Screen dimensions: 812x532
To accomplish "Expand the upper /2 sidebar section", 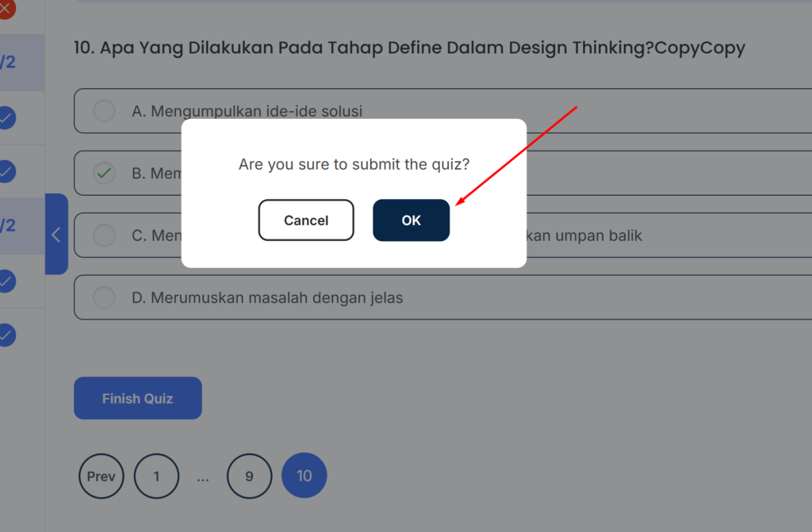I will [x=21, y=63].
